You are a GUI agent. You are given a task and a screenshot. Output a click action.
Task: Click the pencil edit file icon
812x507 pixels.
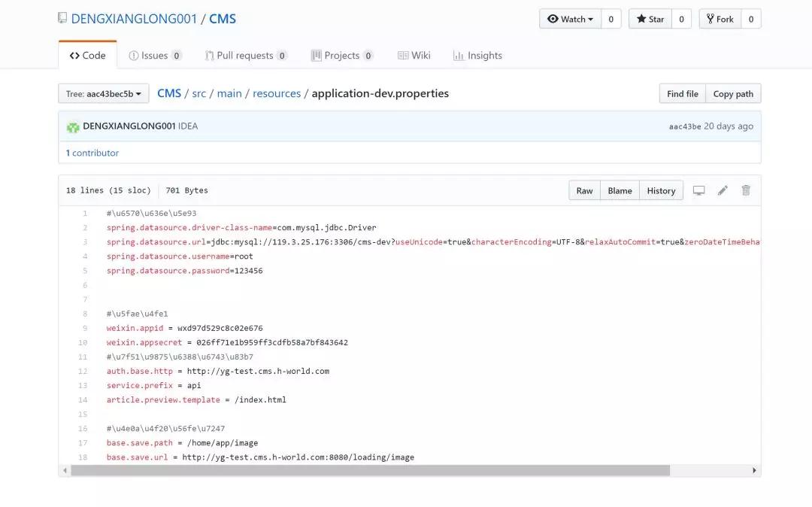723,190
